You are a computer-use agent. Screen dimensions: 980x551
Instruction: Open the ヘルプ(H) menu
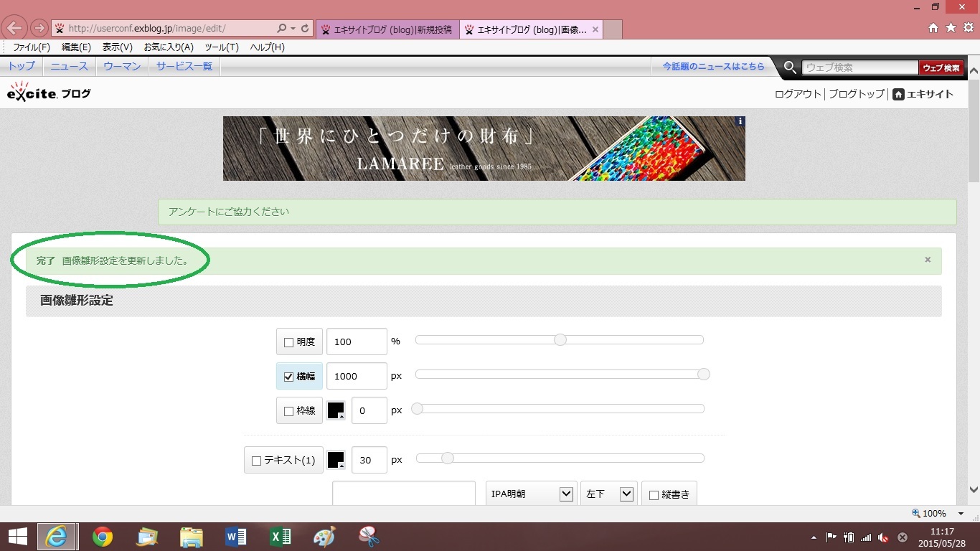[x=267, y=47]
